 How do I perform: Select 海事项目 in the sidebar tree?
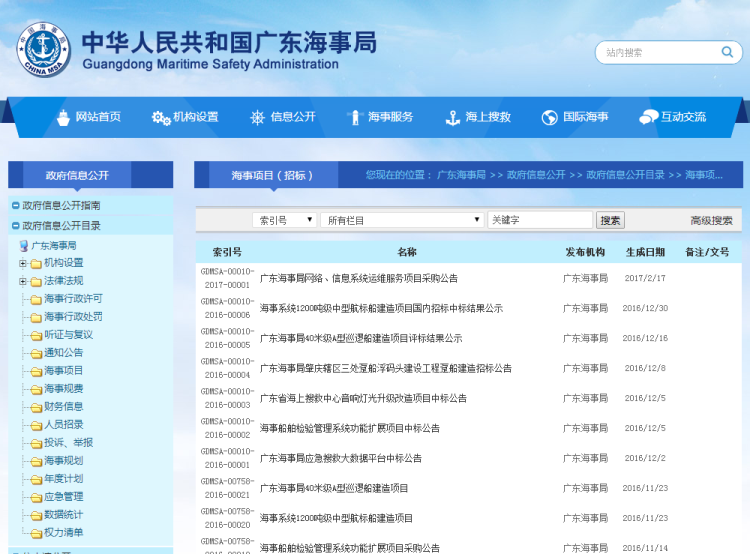click(63, 371)
